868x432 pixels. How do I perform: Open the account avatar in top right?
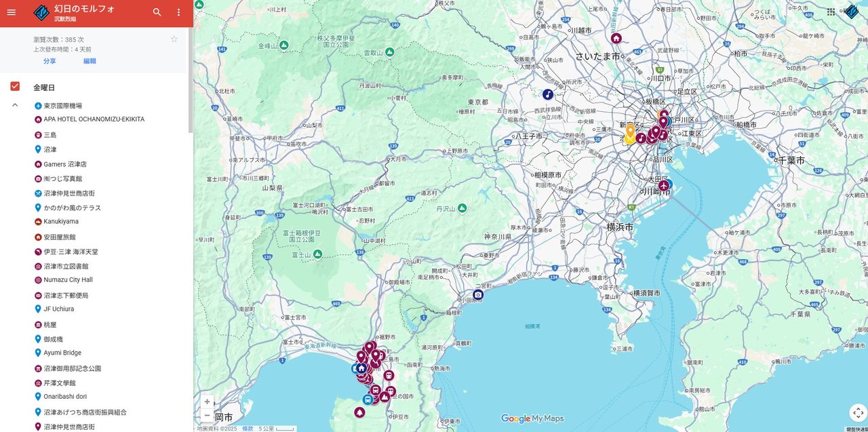(x=851, y=12)
